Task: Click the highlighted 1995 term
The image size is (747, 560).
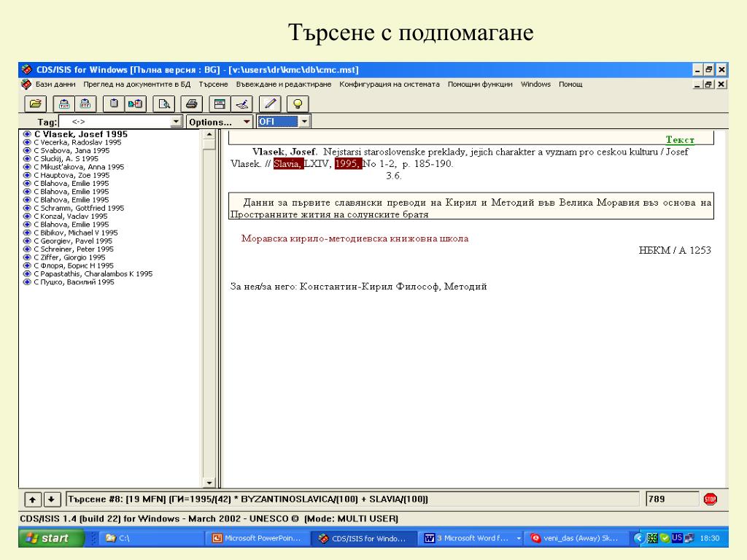Action: [348, 164]
